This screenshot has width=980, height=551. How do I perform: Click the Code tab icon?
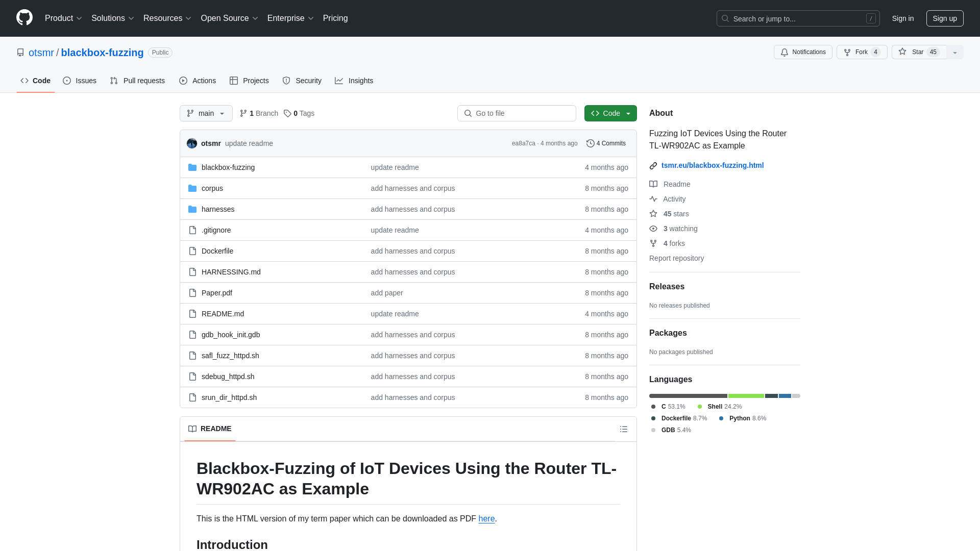pos(24,81)
